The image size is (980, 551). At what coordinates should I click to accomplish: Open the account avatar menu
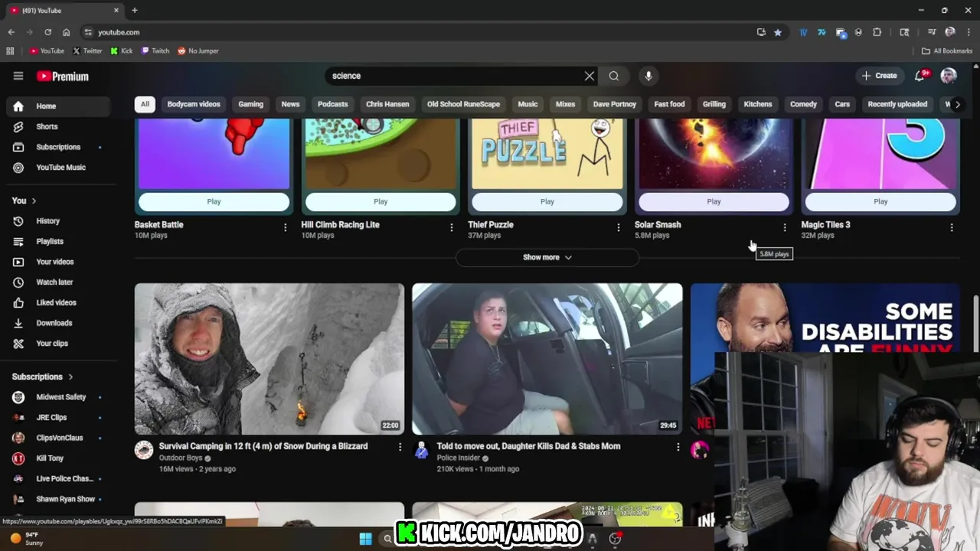click(949, 76)
